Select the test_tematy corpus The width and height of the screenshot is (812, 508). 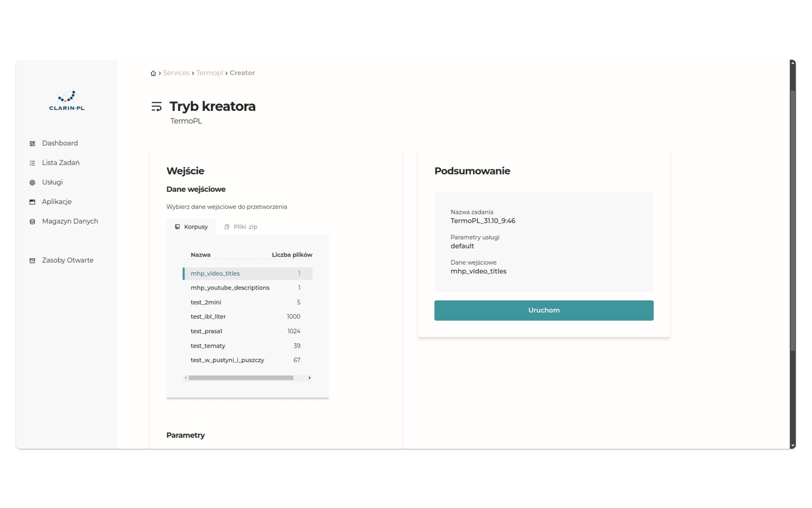[247, 346]
